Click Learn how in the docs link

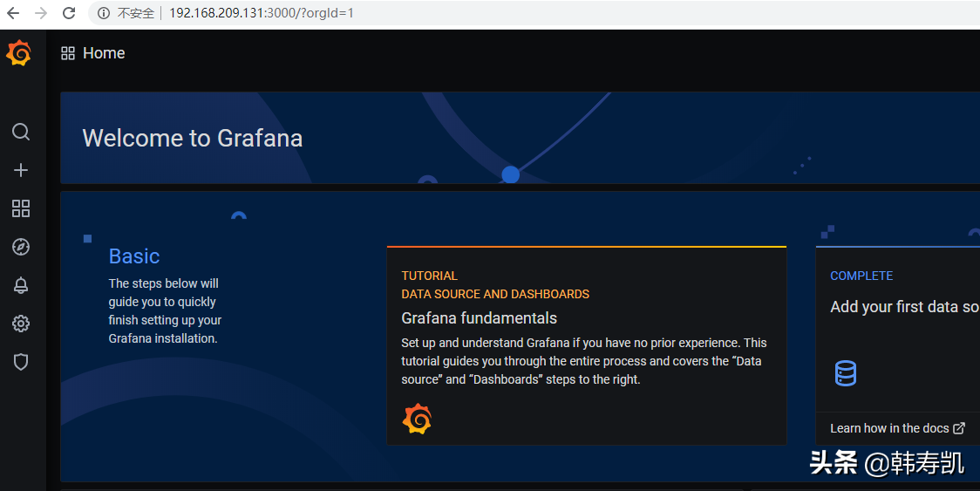pyautogui.click(x=897, y=428)
